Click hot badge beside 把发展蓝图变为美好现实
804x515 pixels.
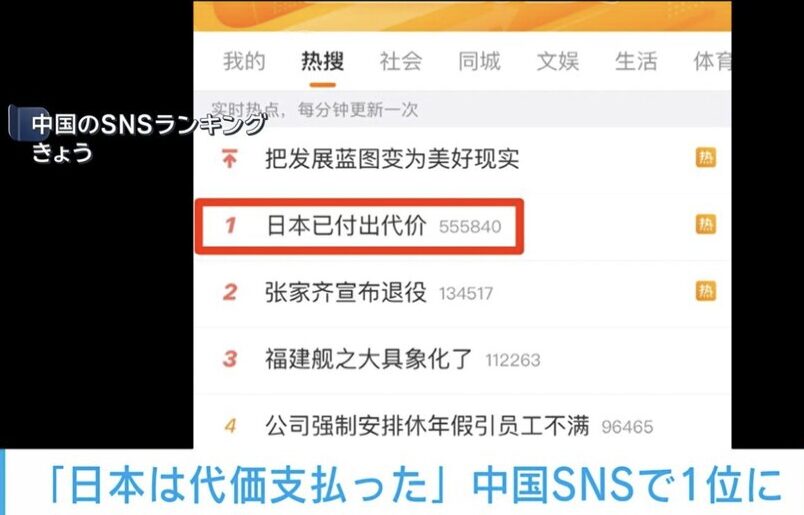click(706, 158)
